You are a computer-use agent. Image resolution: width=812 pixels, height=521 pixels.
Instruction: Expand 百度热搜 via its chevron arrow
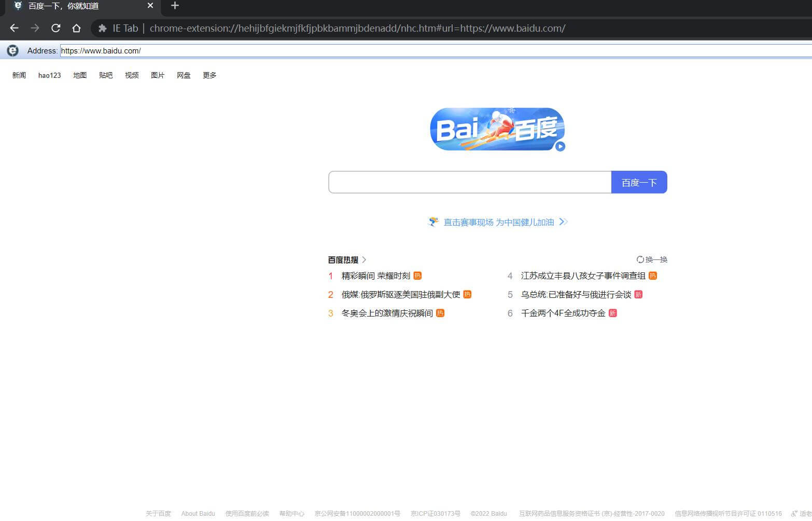click(365, 259)
